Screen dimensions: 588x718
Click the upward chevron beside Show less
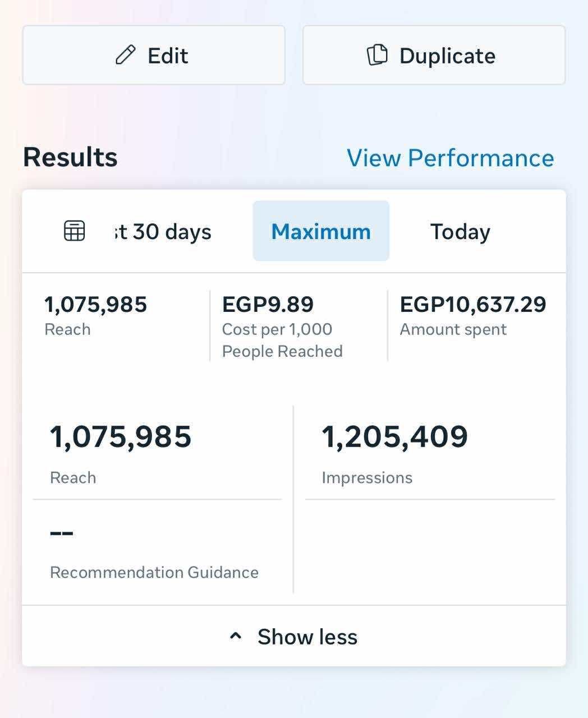(236, 636)
